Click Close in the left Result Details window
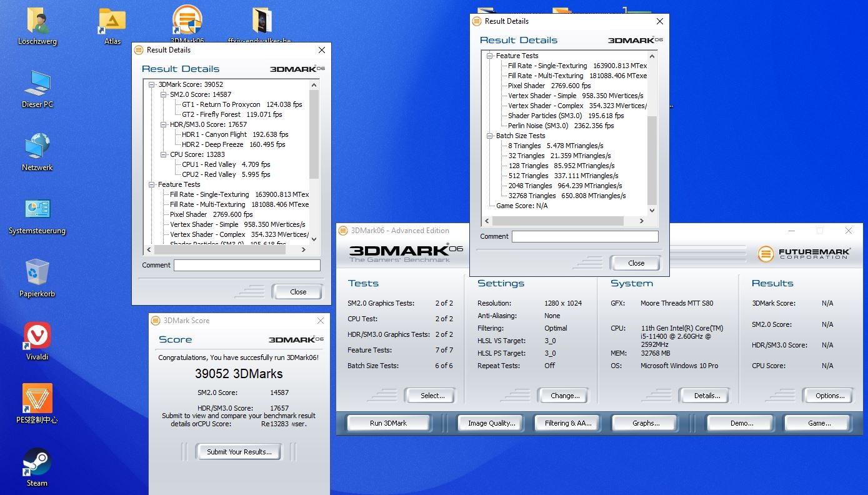The height and width of the screenshot is (495, 868). (298, 292)
